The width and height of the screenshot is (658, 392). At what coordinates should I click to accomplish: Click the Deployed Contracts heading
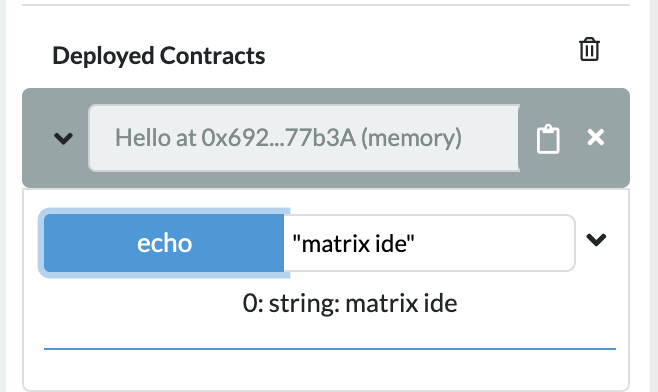[159, 55]
